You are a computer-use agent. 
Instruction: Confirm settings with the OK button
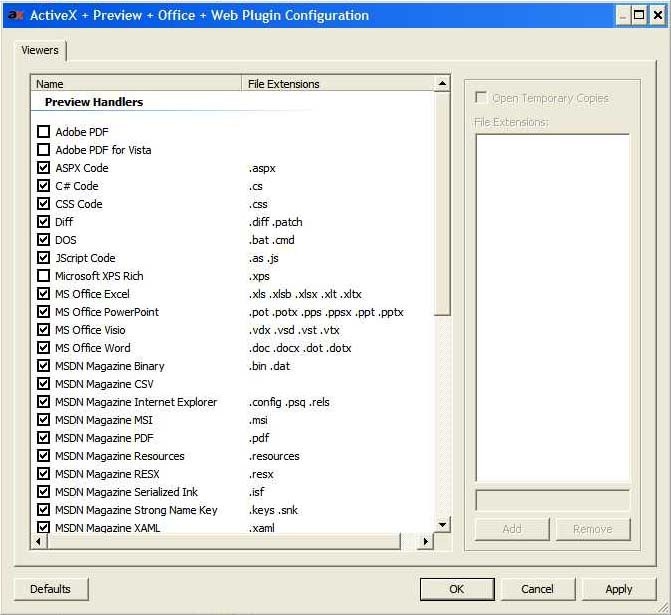pyautogui.click(x=457, y=589)
